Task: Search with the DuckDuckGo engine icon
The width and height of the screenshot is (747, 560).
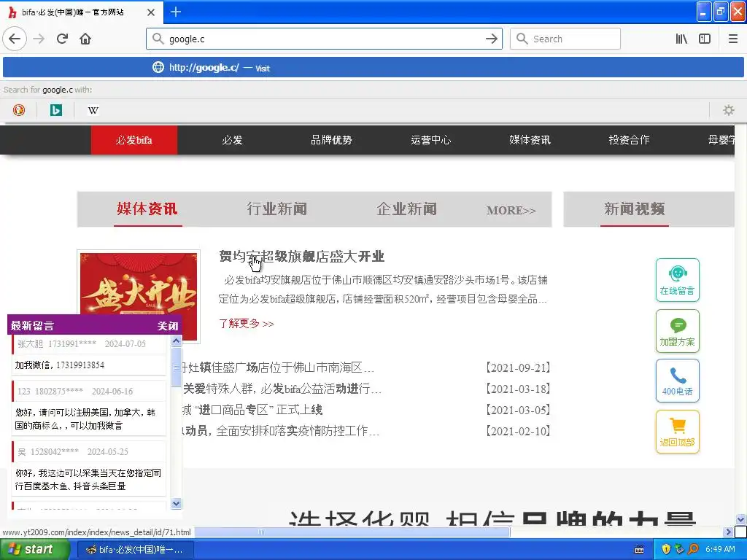Action: [x=18, y=111]
